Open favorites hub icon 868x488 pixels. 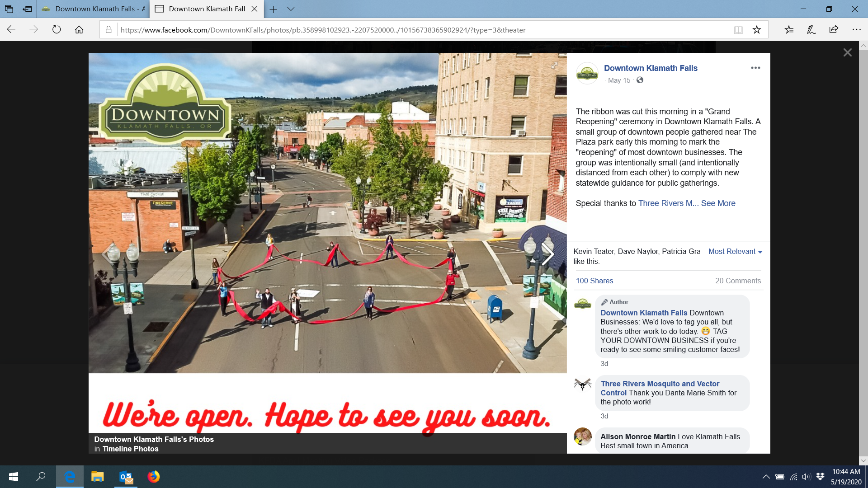click(x=789, y=30)
